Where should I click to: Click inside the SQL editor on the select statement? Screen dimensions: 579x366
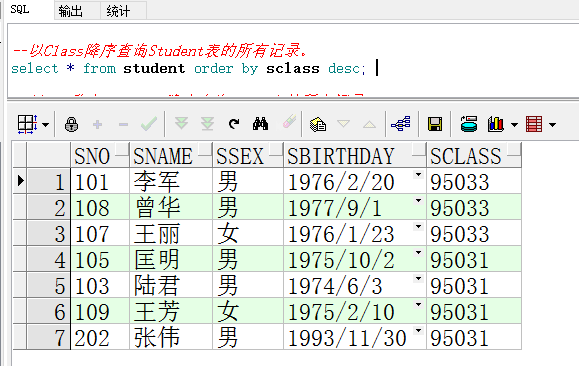pos(188,69)
